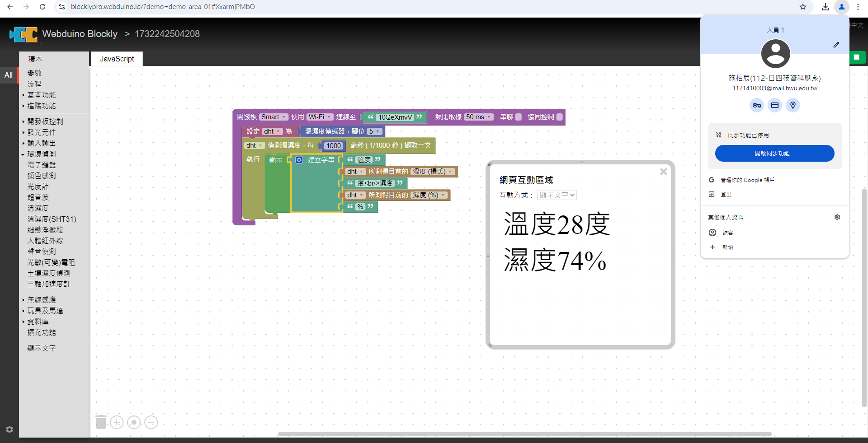Toggle the 串聯 checkbox on board block
This screenshot has width=868, height=443.
(519, 117)
